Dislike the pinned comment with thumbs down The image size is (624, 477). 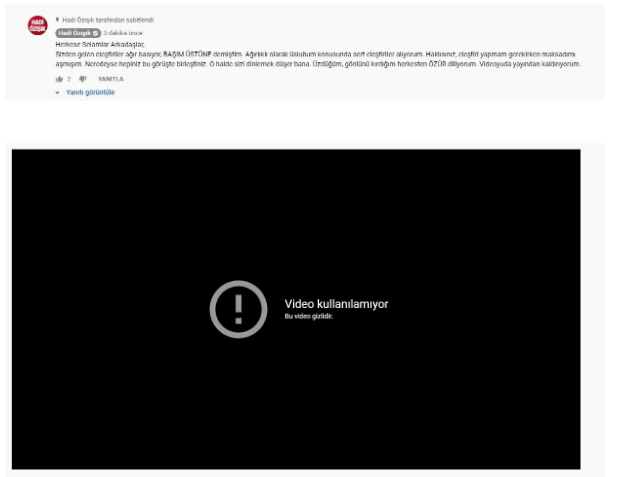[83, 78]
